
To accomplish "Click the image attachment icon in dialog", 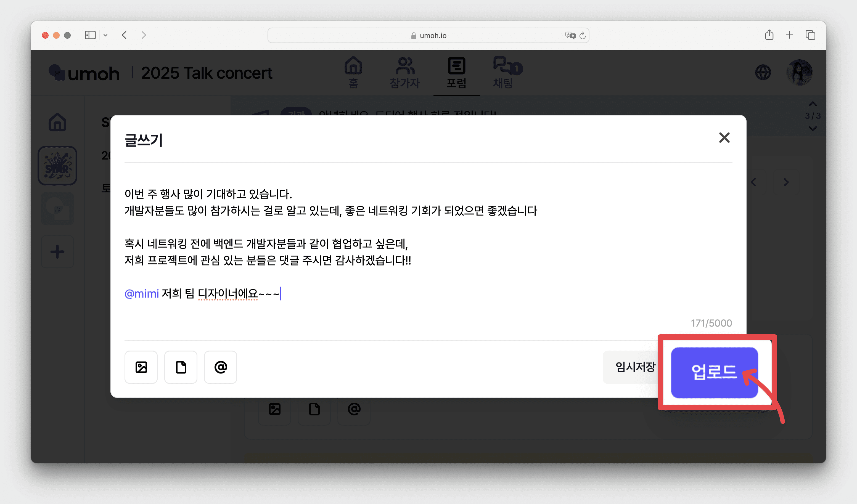I will (141, 367).
